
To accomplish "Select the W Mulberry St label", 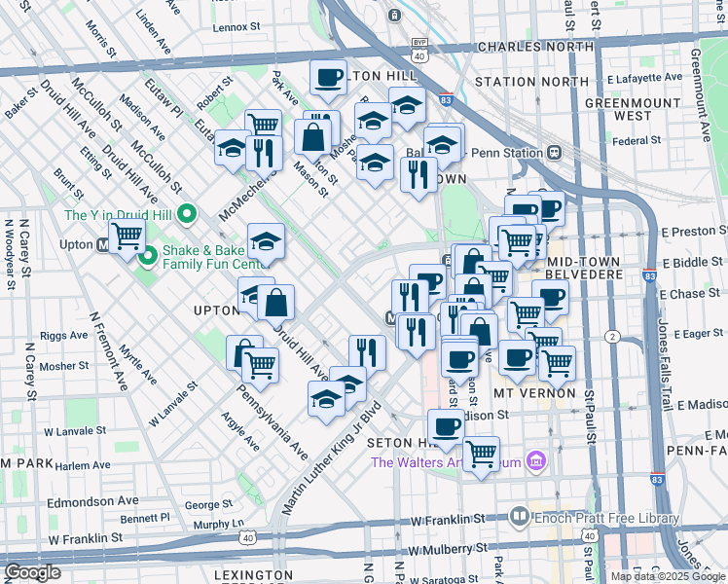I will point(448,549).
